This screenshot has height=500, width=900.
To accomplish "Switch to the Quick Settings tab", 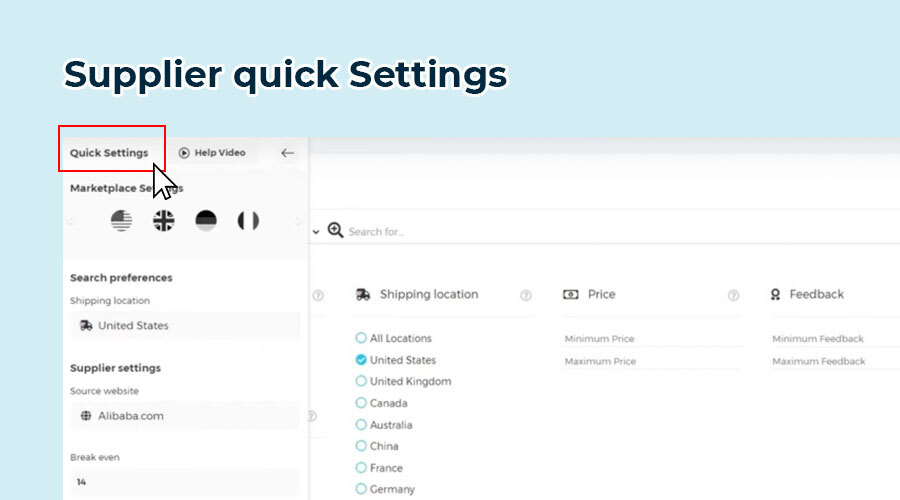I will 109,153.
